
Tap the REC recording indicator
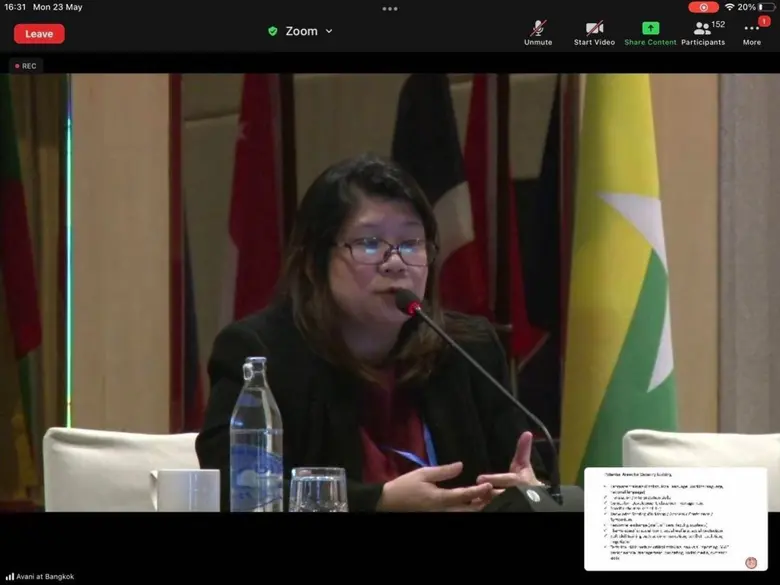[26, 66]
